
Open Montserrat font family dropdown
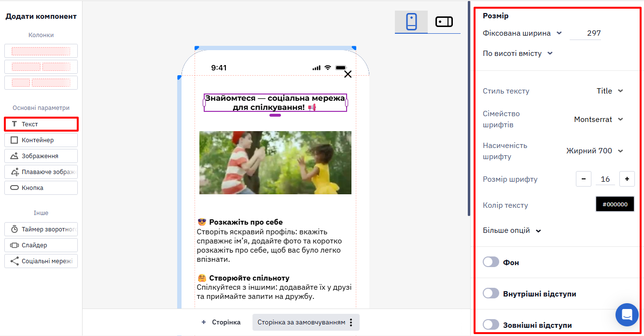(599, 119)
